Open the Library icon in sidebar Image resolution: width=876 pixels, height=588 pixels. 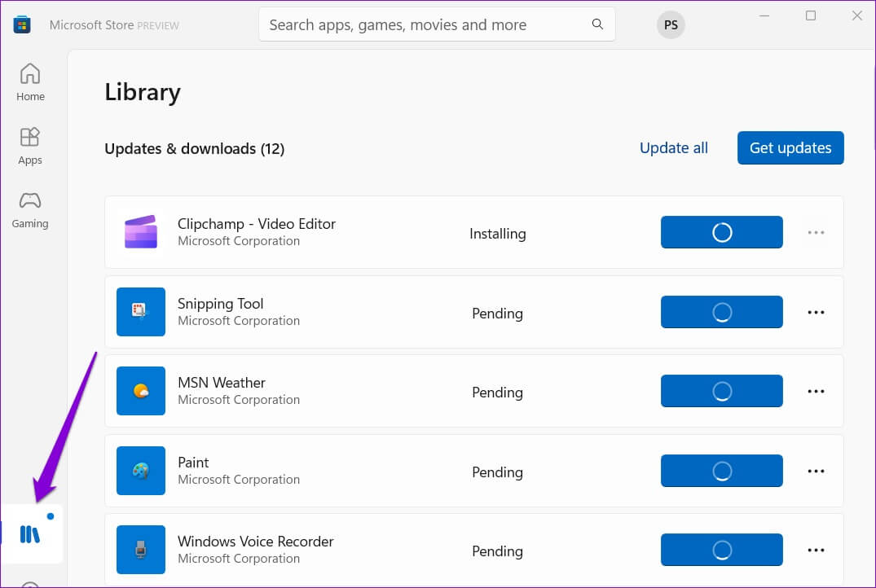[x=30, y=533]
